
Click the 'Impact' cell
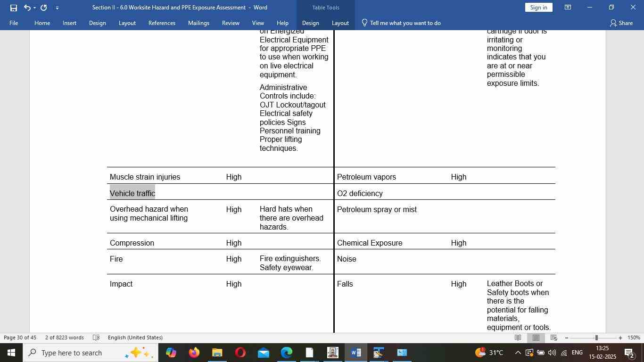coord(121,284)
